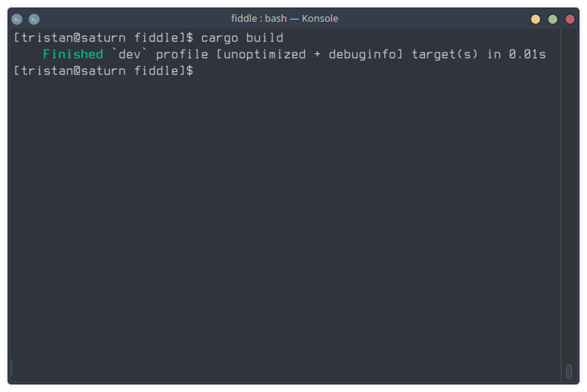The image size is (587, 392).
Task: Click the `dev` profile name in output
Action: pyautogui.click(x=130, y=54)
